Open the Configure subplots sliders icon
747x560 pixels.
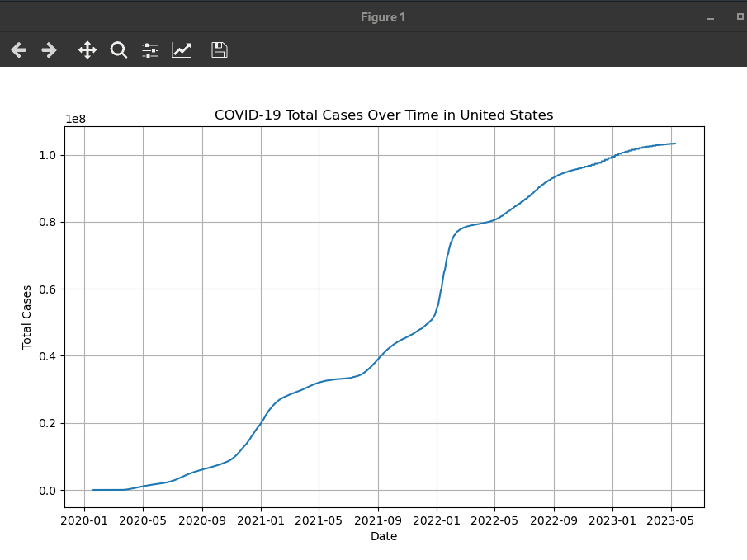pyautogui.click(x=150, y=50)
